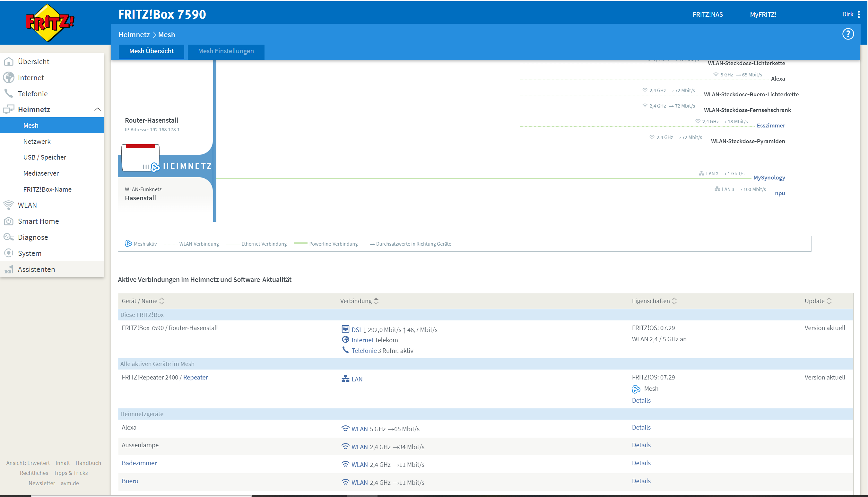Click the DSL connection icon

tap(345, 329)
